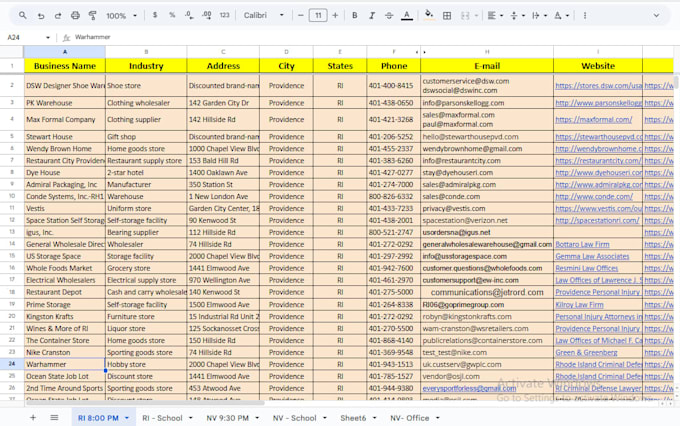This screenshot has width=680, height=426.
Task: Click the add sheet plus icon
Action: (x=33, y=418)
